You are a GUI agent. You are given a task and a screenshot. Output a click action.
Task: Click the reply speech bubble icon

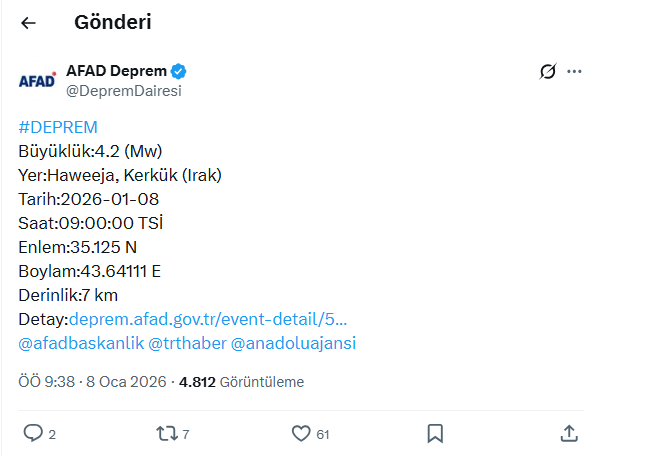[x=33, y=433]
